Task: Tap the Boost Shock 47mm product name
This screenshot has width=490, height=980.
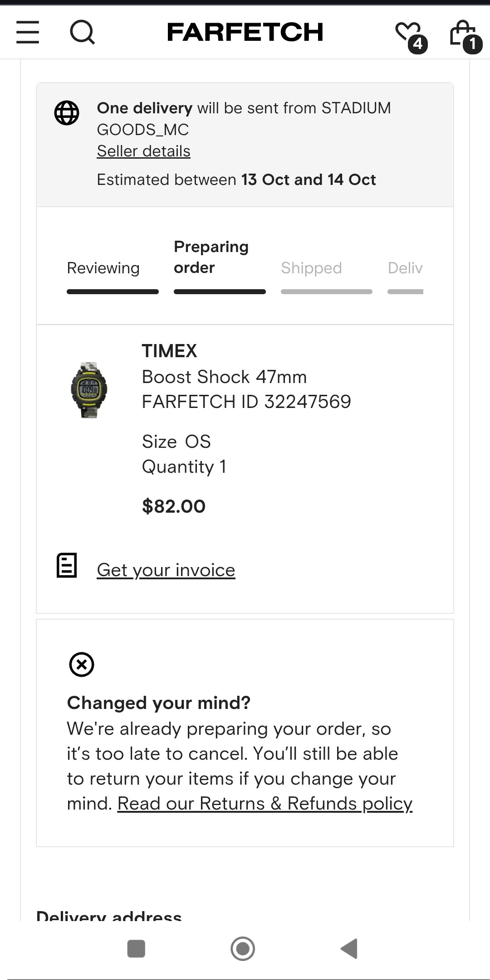Action: [224, 377]
